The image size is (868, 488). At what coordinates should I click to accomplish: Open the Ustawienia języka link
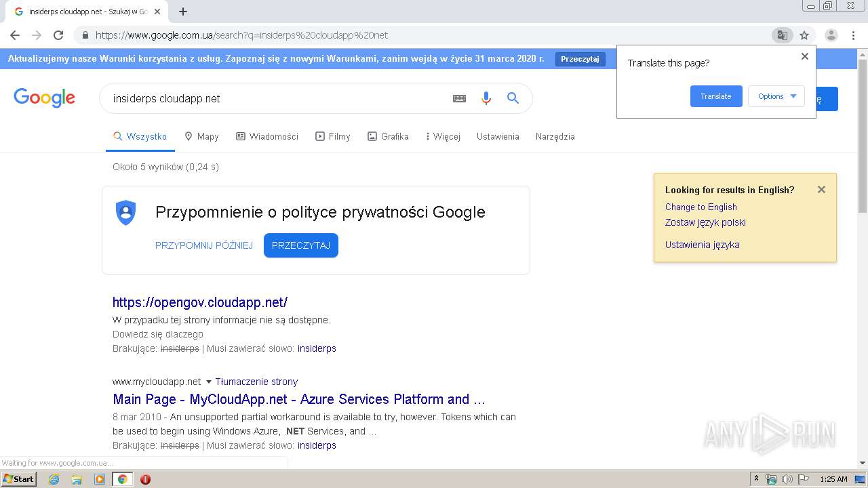pyautogui.click(x=703, y=245)
